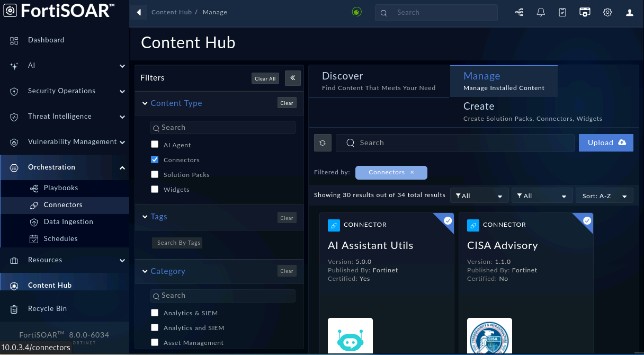Click the Upload button
This screenshot has width=644, height=355.
(606, 143)
